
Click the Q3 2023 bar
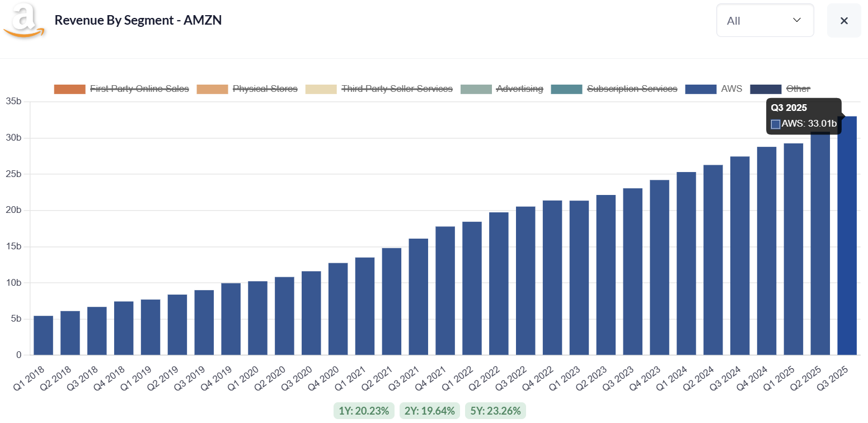(633, 271)
